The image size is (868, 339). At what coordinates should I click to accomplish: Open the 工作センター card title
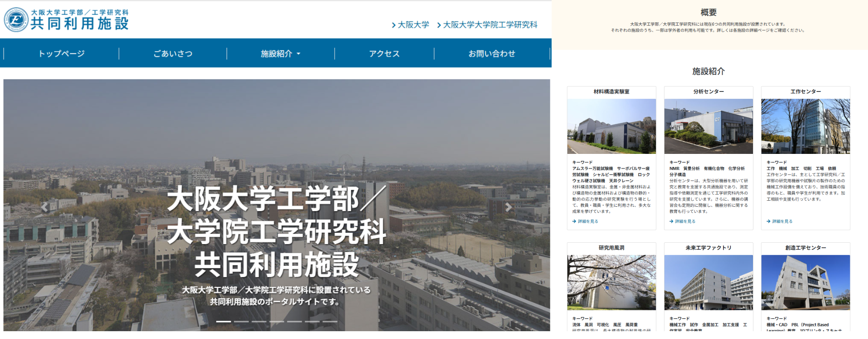806,92
